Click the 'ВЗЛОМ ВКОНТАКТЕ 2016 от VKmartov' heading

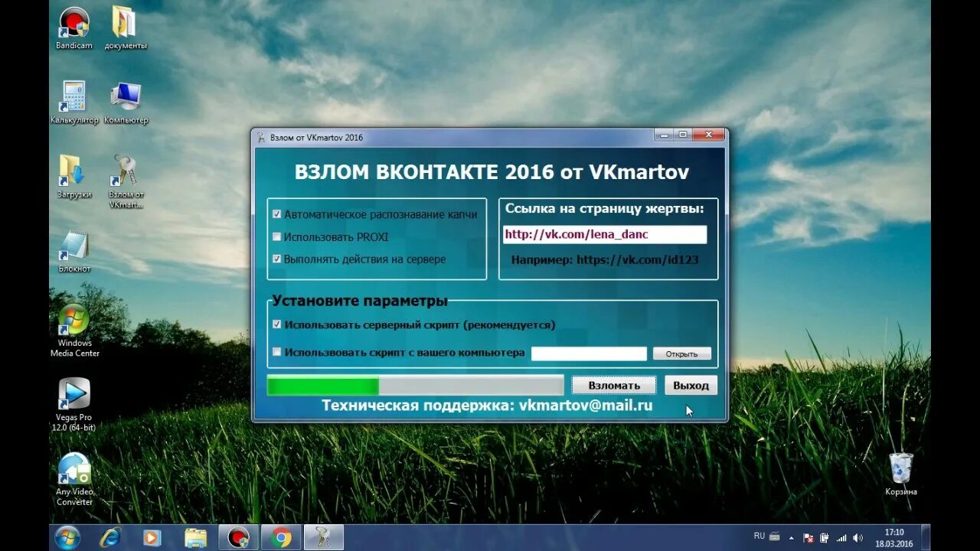(x=492, y=171)
